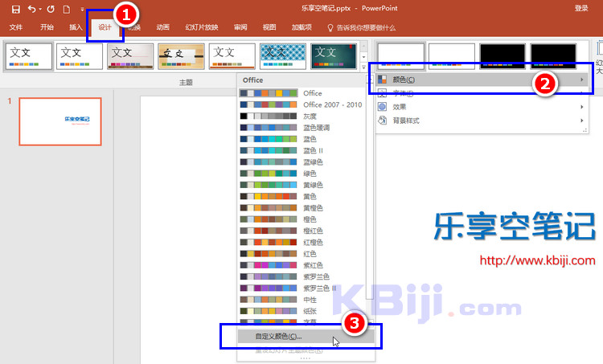This screenshot has width=603, height=364.
Task: Click the Save icon in quick access toolbar
Action: pos(16,9)
